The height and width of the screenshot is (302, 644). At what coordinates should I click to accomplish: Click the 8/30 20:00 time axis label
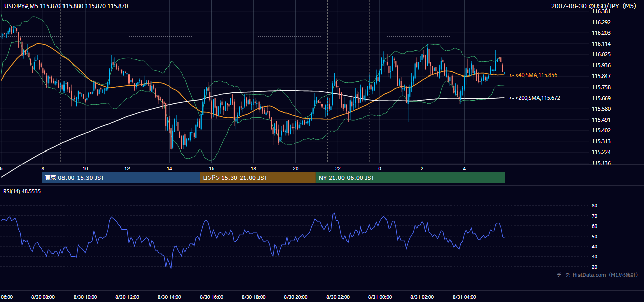coord(295,297)
